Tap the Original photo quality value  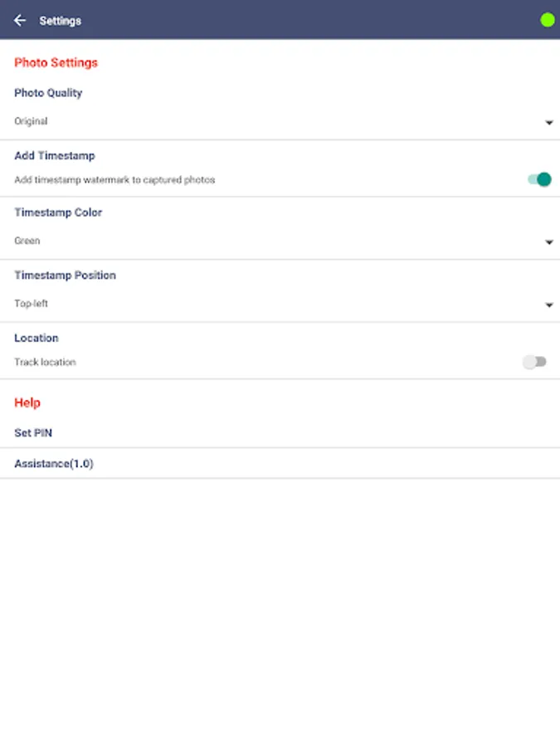click(x=31, y=121)
